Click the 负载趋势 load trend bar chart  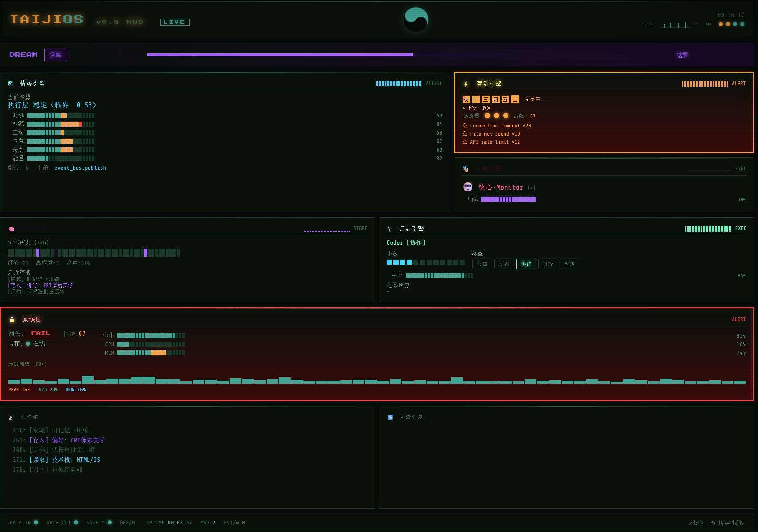point(377,379)
